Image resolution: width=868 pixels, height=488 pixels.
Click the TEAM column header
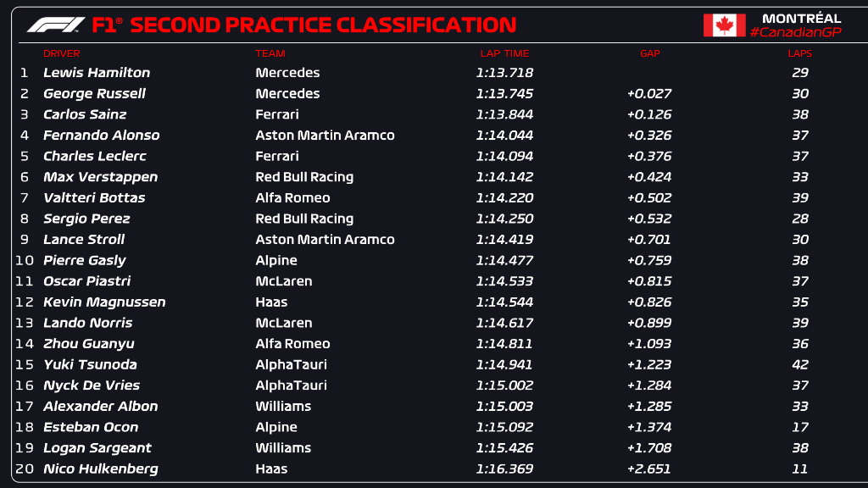pyautogui.click(x=270, y=53)
